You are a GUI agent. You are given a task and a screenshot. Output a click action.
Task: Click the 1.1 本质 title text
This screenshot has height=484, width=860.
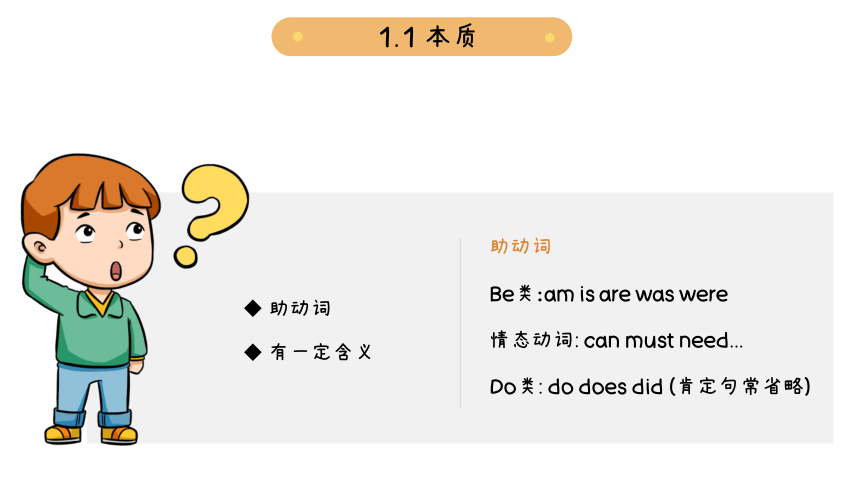[x=427, y=37]
